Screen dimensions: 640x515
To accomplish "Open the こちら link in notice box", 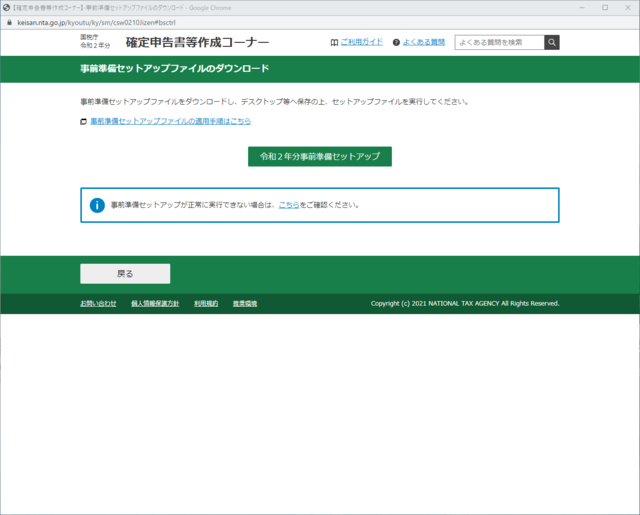I will [289, 205].
